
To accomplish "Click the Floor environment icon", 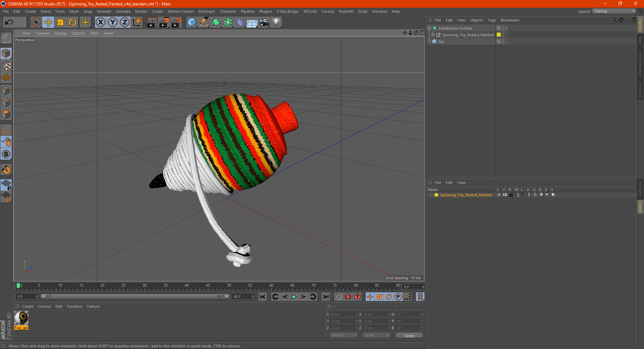I will click(x=252, y=22).
